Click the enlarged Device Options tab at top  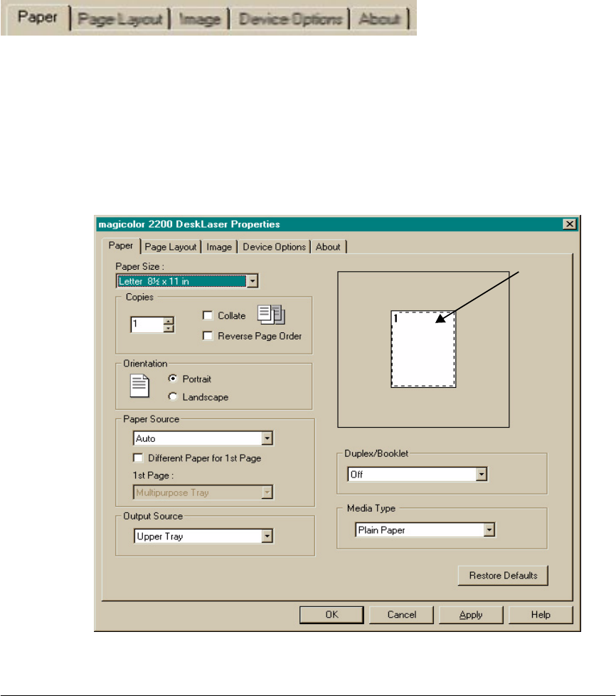click(290, 19)
